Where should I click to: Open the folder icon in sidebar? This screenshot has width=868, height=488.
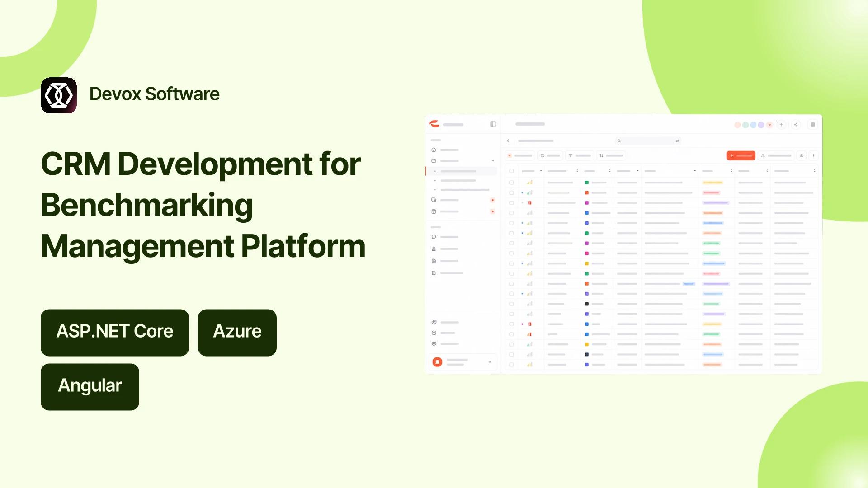pos(434,161)
